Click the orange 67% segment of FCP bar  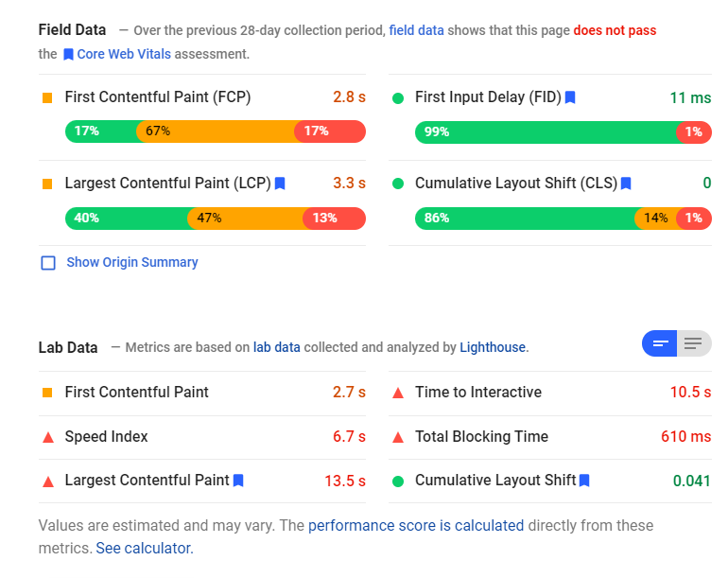click(x=216, y=131)
